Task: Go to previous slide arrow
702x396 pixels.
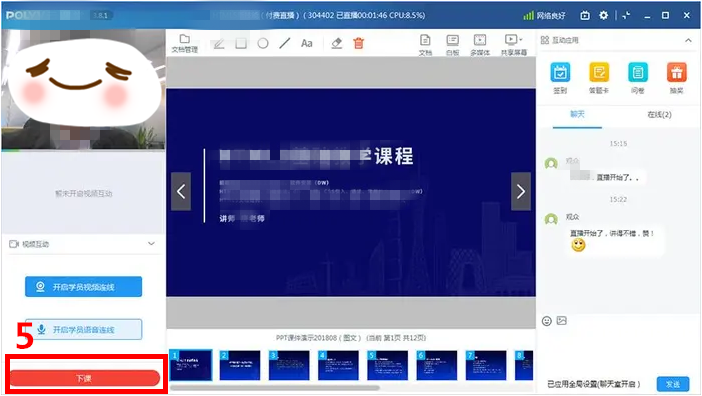Action: tap(181, 192)
